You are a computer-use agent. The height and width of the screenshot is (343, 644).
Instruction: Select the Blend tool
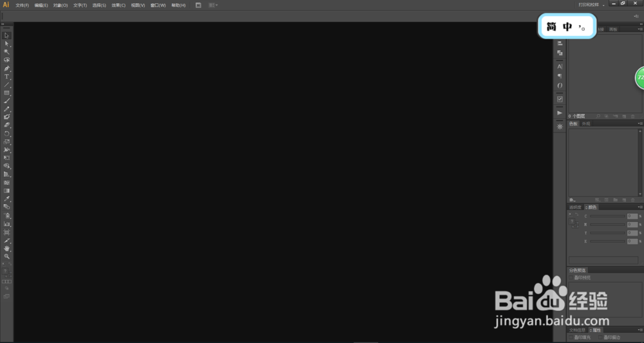(6, 207)
